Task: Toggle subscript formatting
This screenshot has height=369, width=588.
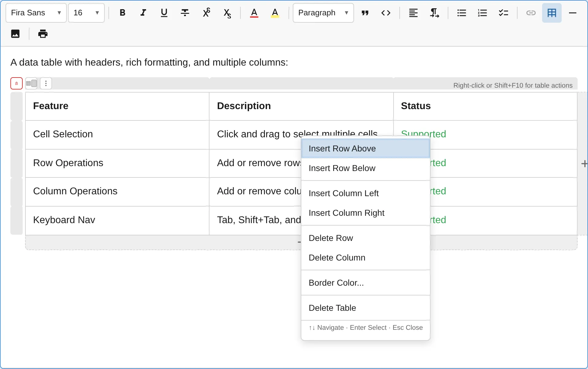Action: [227, 13]
